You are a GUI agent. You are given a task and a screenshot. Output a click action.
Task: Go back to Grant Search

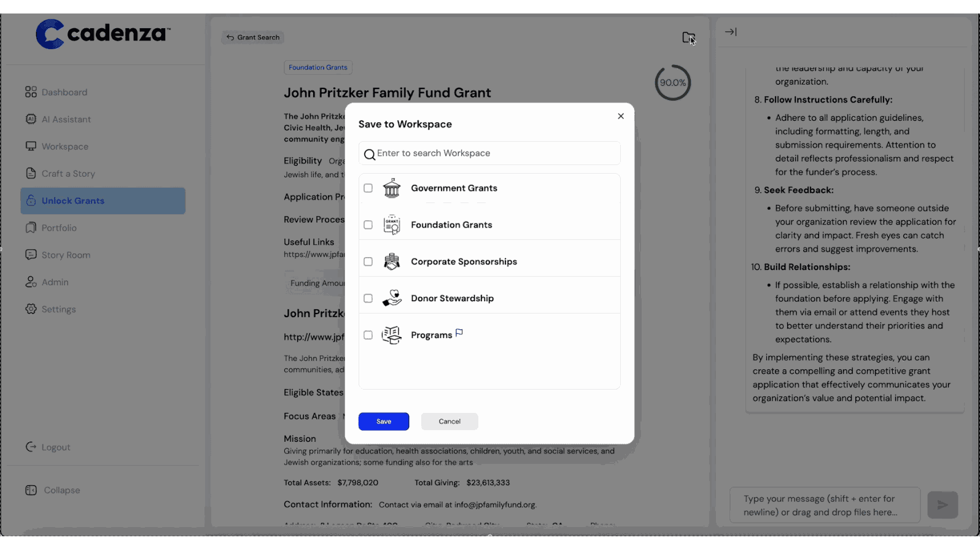[253, 37]
